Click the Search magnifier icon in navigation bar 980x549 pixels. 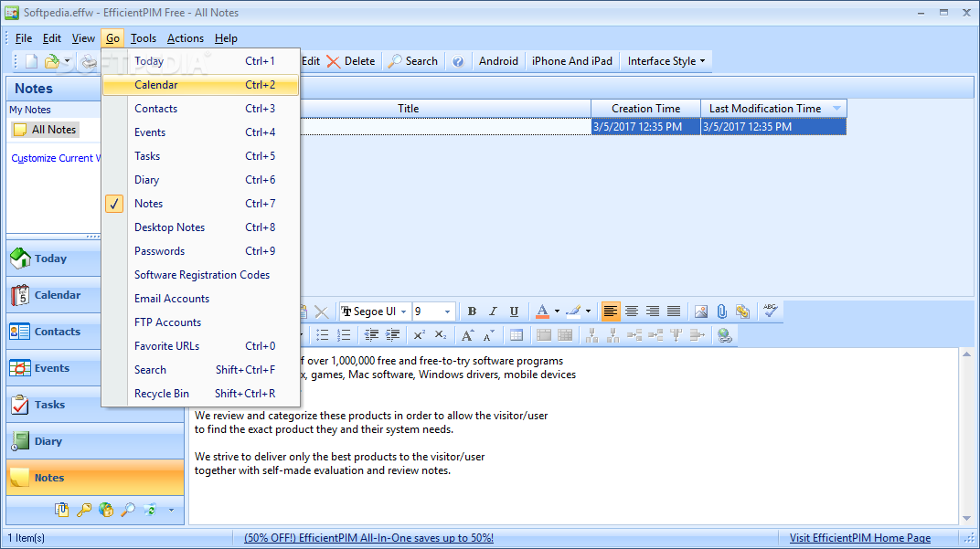tap(127, 511)
